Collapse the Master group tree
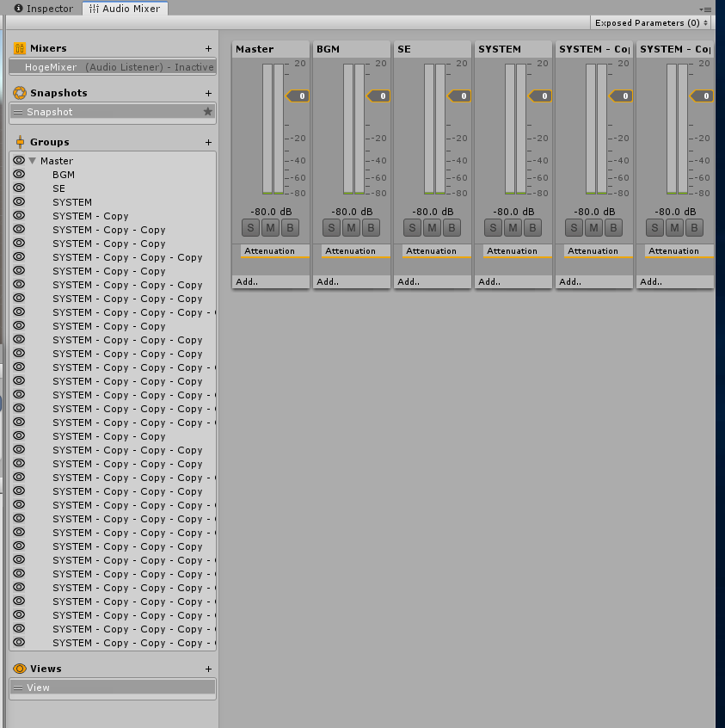The image size is (725, 728). pyautogui.click(x=33, y=161)
